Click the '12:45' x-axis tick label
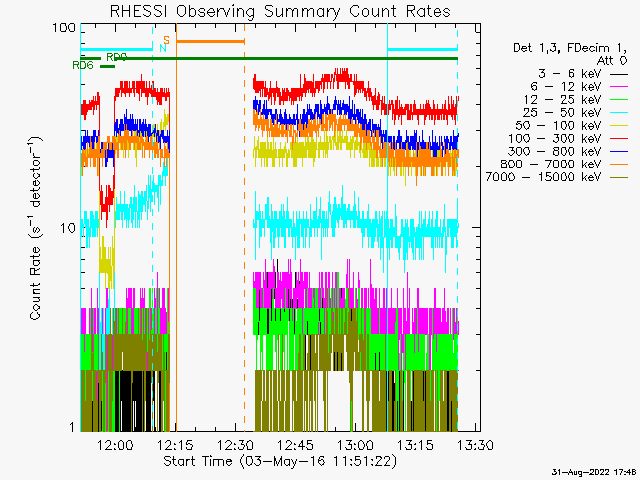Screen dimensions: 640x480 tap(296, 445)
